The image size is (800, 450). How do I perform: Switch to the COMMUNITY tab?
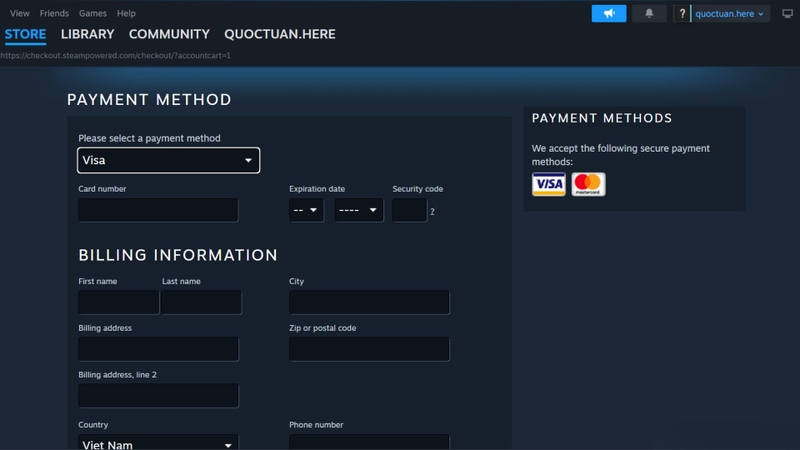[169, 34]
